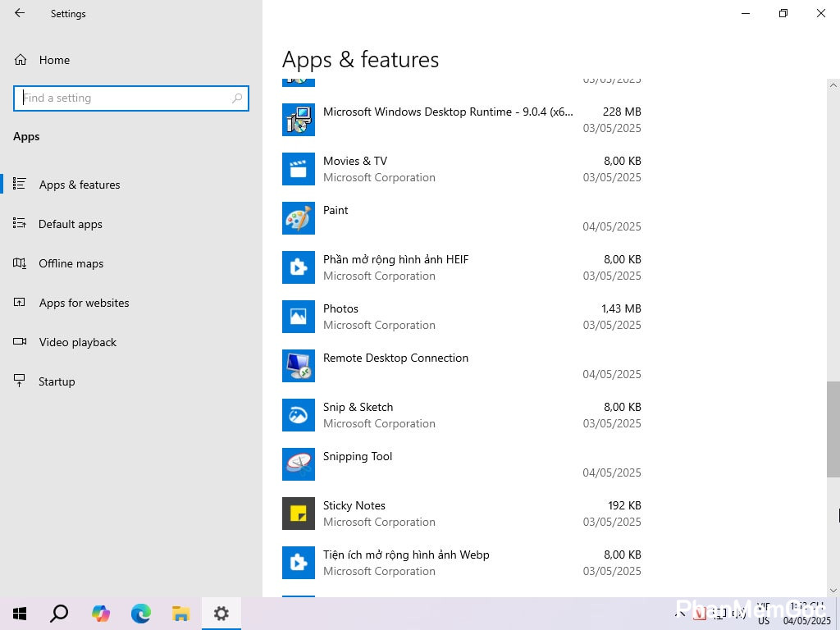Select the Snip & Sketch icon
The height and width of the screenshot is (630, 840).
point(299,415)
